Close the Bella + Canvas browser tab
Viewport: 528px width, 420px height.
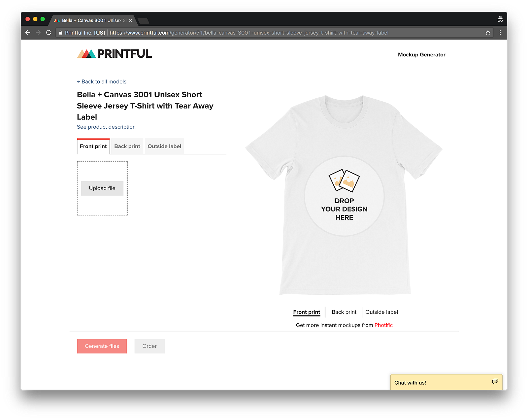coord(131,20)
